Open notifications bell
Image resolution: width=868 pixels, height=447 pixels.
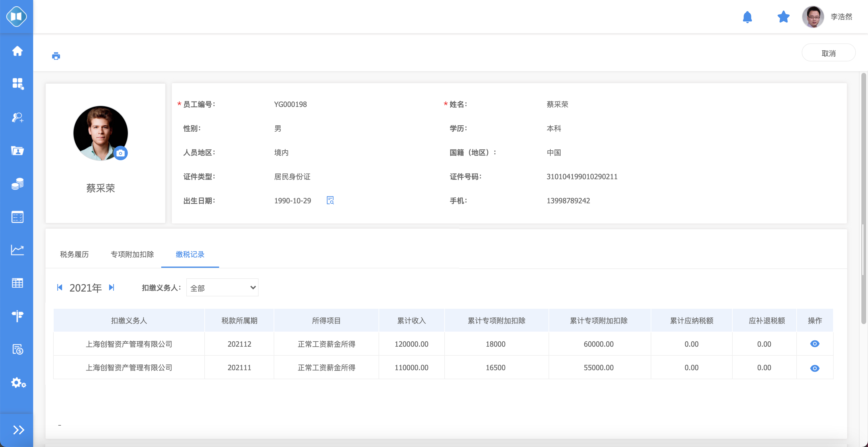click(747, 17)
